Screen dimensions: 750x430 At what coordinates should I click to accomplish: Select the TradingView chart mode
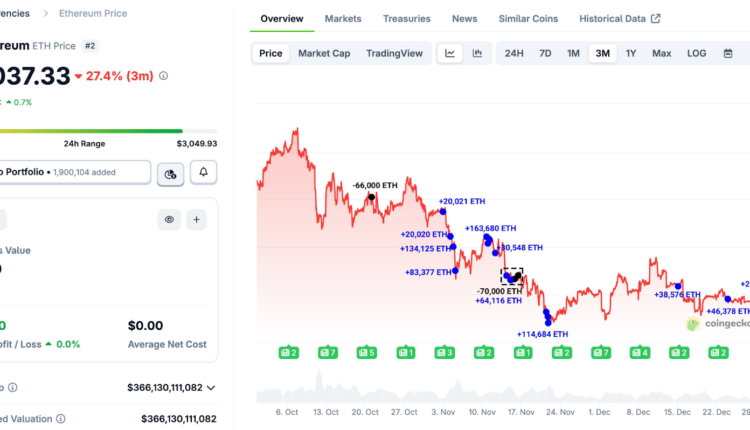(x=394, y=53)
